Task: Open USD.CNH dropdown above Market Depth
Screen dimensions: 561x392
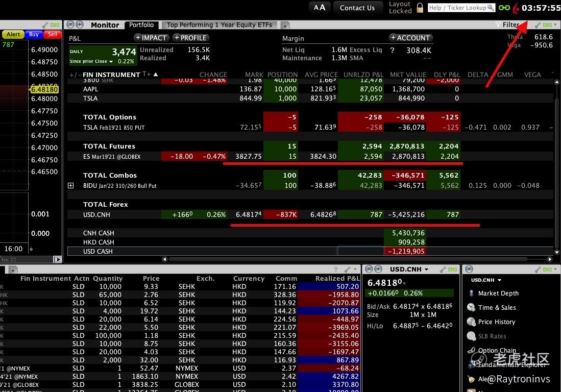Action: point(499,280)
